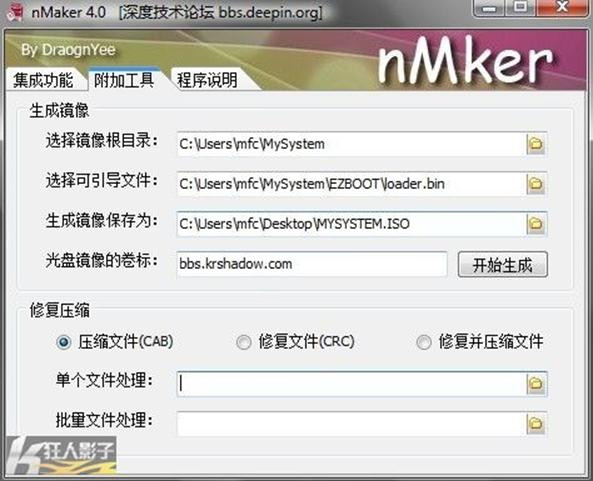This screenshot has width=593, height=481.
Task: Focus the 批量文件处理 input box
Action: (x=351, y=424)
